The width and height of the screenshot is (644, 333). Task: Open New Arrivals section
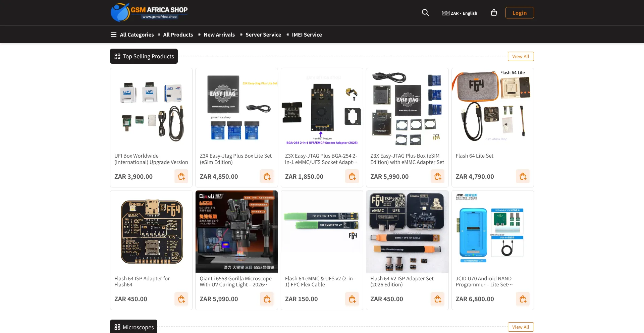[x=219, y=35]
